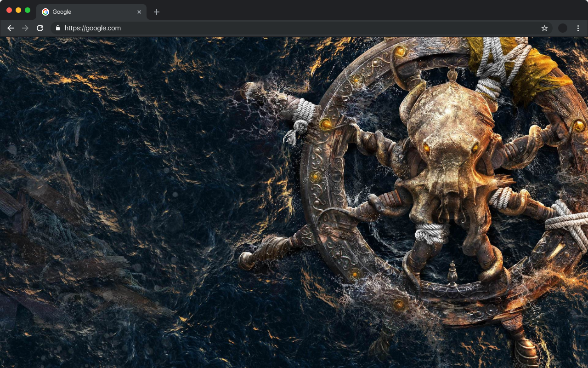Close the browser window with the red button
Viewport: 588px width, 368px height.
[x=9, y=10]
